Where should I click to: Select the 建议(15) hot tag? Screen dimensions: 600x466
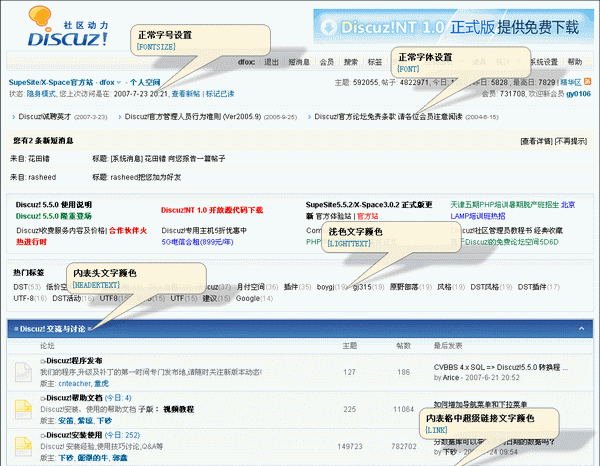click(217, 298)
